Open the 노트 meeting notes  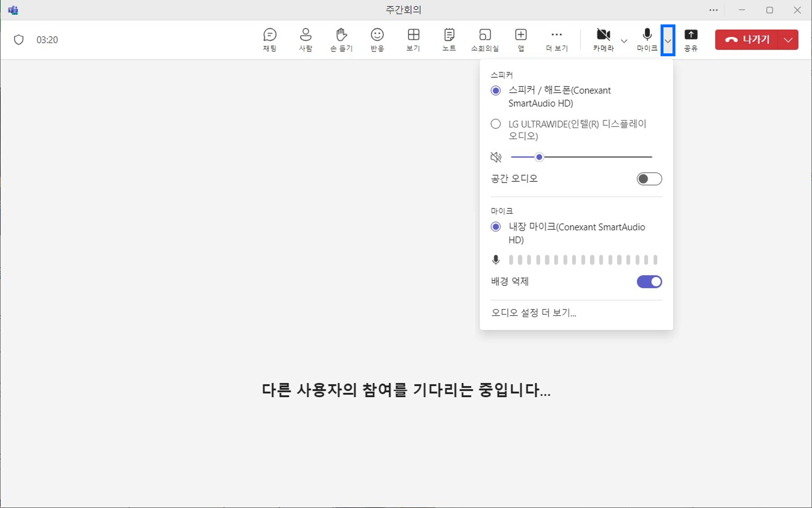(x=449, y=39)
